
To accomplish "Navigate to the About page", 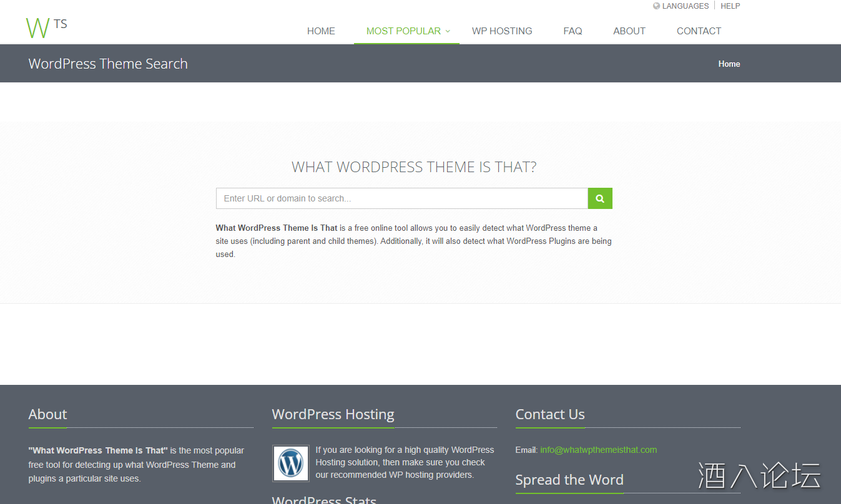I will (629, 31).
